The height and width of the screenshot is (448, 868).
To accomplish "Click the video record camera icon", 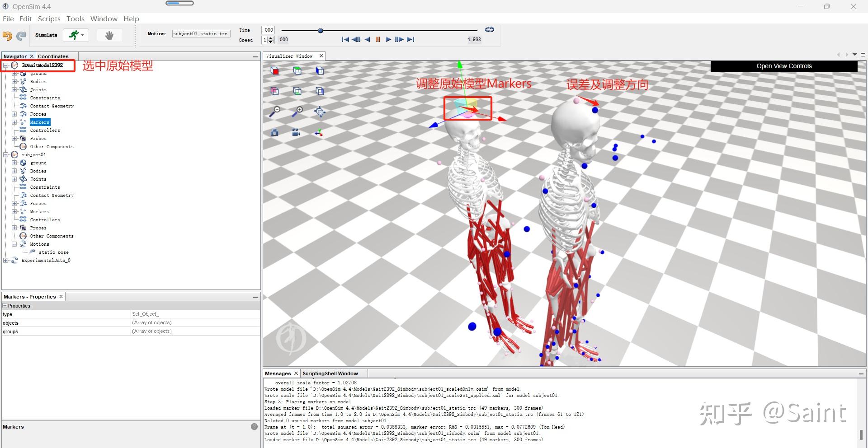I will (296, 132).
